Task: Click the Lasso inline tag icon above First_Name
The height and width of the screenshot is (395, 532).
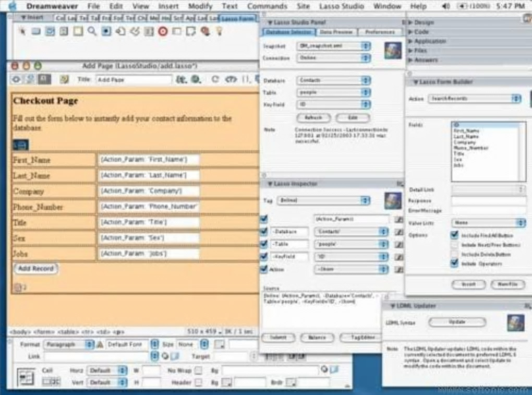Action: pos(21,145)
